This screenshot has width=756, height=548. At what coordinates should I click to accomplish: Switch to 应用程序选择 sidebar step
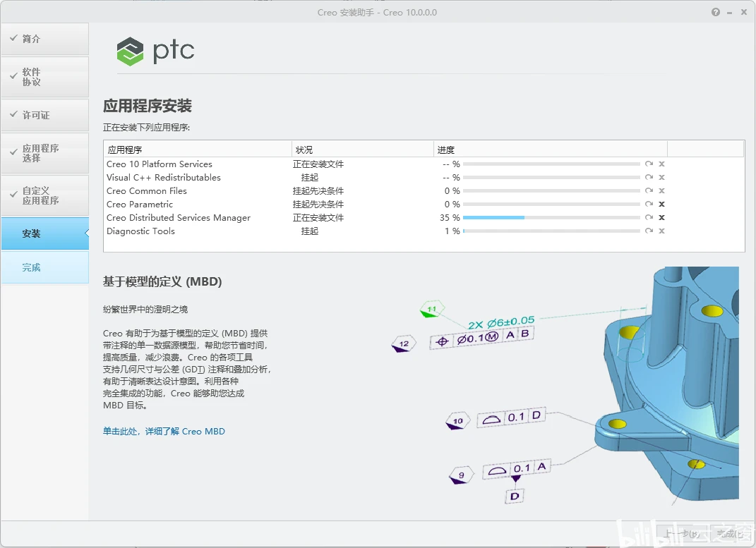pos(45,153)
